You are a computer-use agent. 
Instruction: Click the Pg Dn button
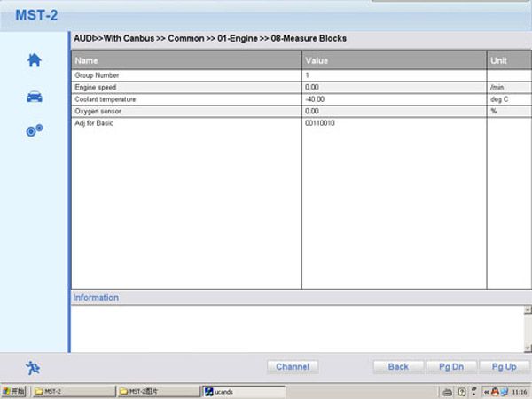[445, 366]
